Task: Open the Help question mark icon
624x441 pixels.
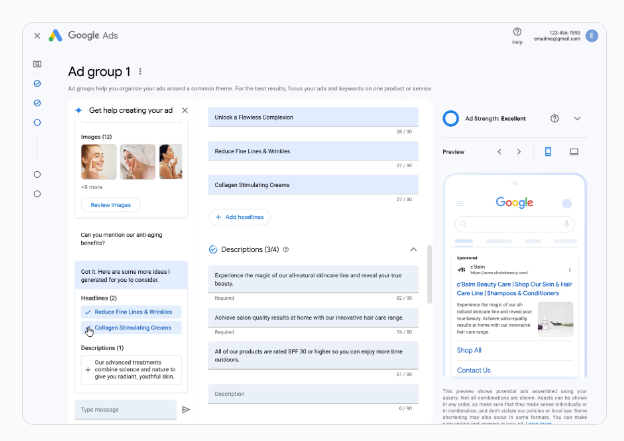Action: pos(517,32)
